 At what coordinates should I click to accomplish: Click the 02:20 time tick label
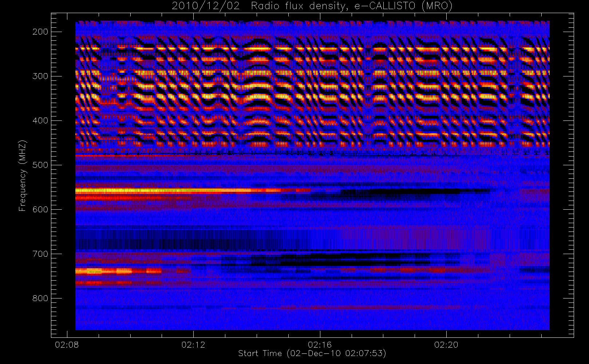pyautogui.click(x=446, y=344)
